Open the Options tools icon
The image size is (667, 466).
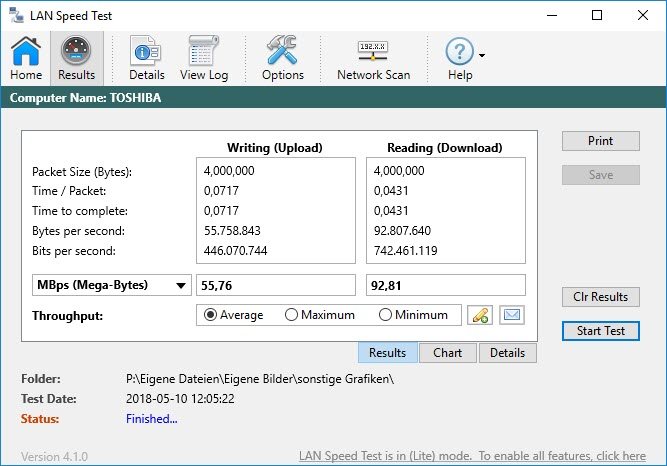pyautogui.click(x=282, y=59)
